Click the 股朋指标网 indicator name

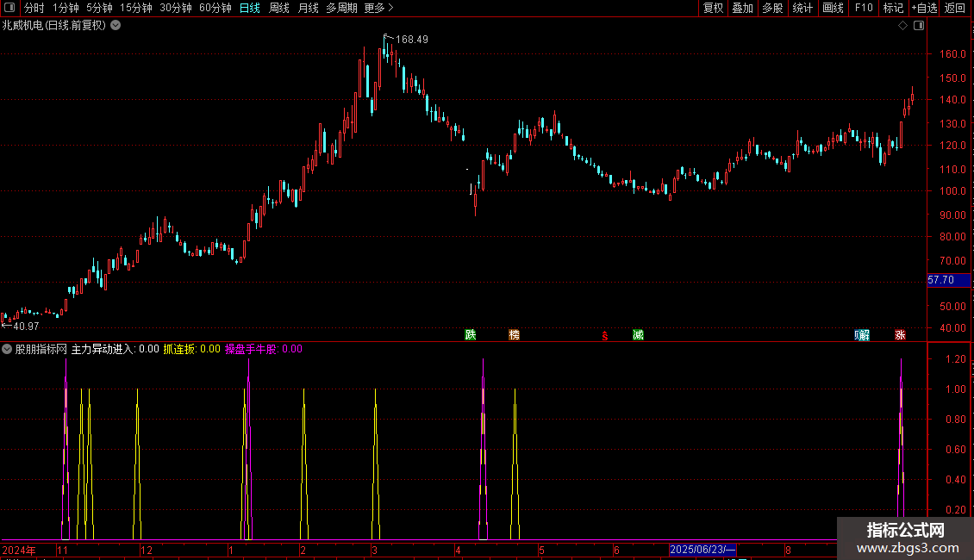coord(41,349)
